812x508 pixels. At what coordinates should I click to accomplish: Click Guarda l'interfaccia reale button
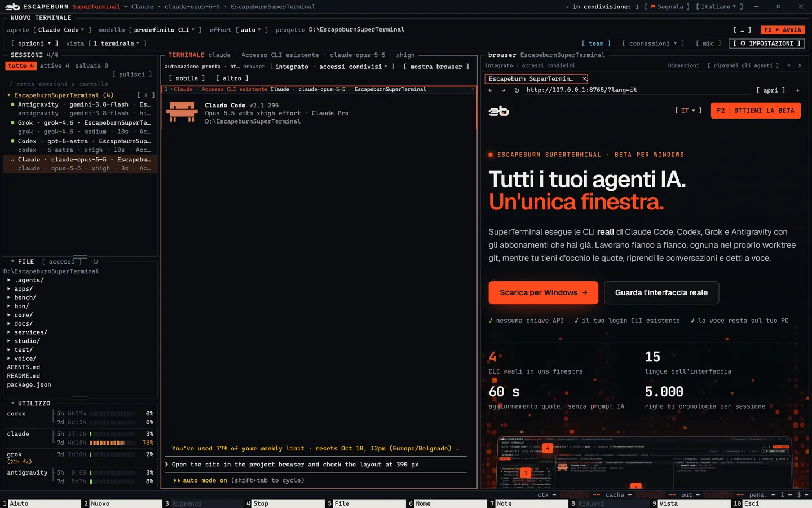coord(661,292)
